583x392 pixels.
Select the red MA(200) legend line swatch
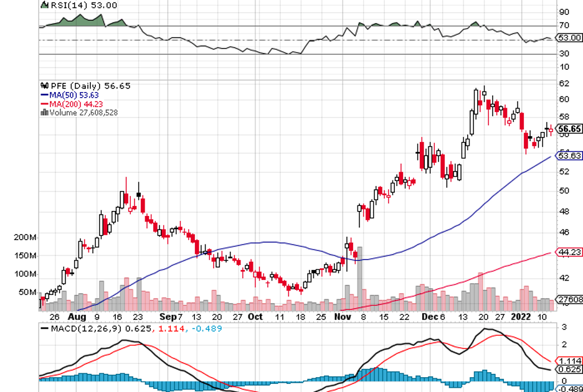[x=44, y=104]
